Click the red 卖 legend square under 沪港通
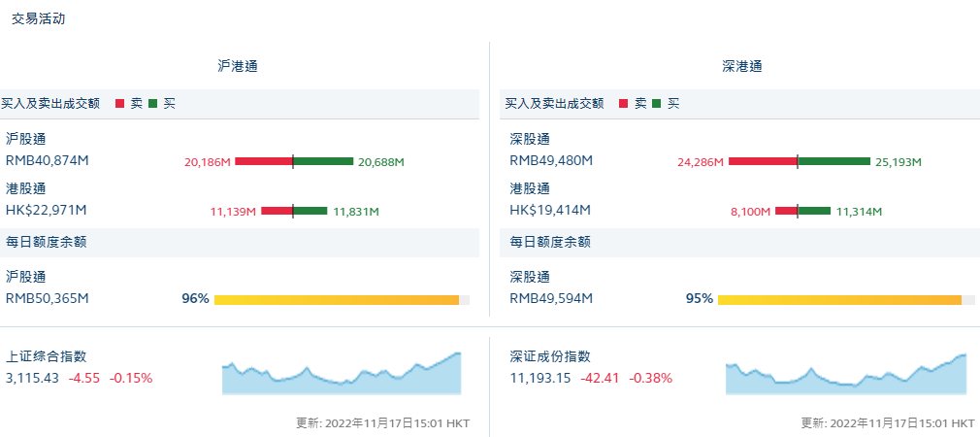Screen dimensions: 980x437 coord(119,103)
